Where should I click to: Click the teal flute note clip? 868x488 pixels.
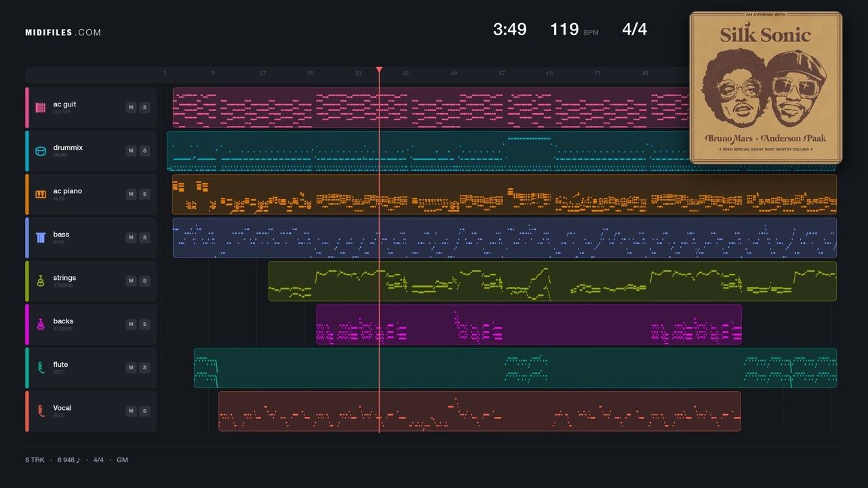pyautogui.click(x=515, y=368)
